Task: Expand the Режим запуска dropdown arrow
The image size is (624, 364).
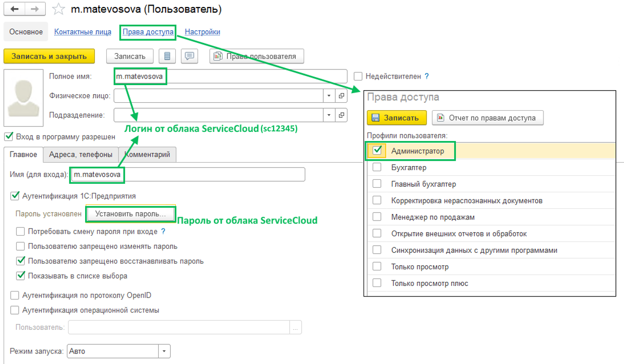Action: pyautogui.click(x=165, y=351)
